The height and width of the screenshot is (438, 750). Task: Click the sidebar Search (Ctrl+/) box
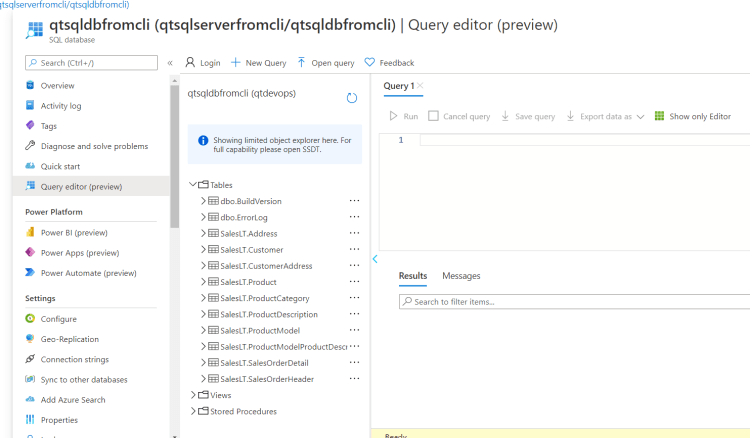click(91, 63)
